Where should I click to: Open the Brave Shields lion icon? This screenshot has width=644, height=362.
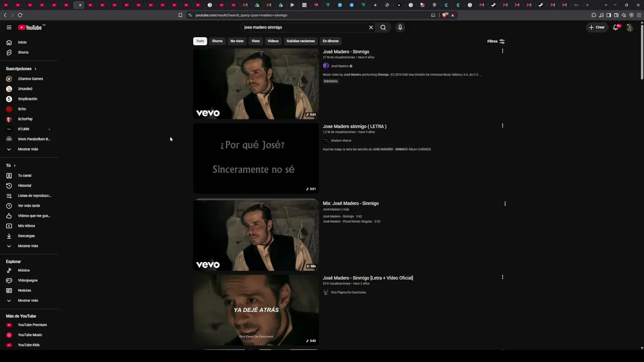445,15
